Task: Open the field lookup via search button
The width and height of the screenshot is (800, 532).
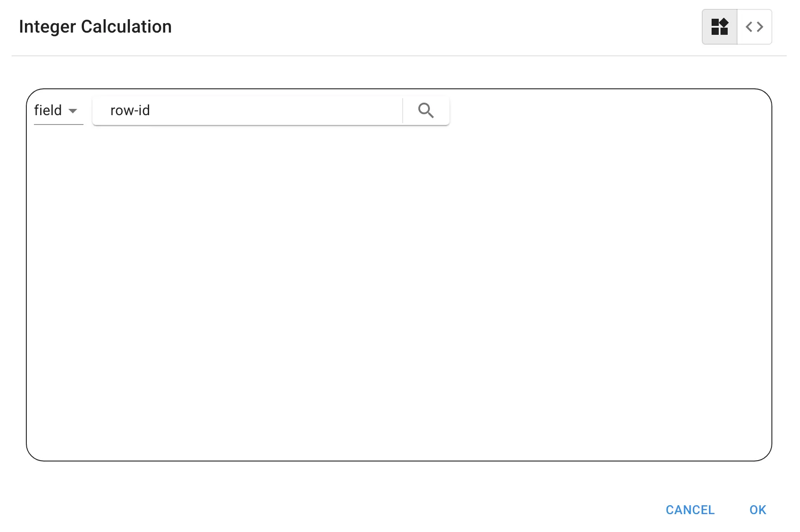Action: point(426,110)
